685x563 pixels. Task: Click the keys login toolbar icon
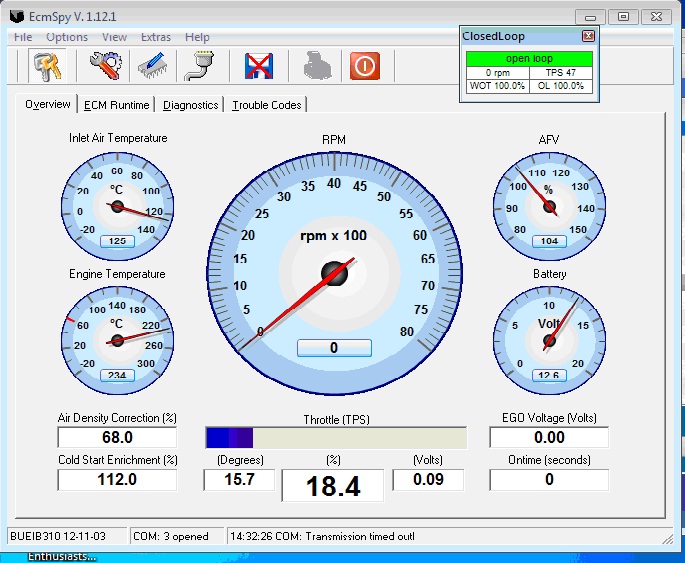click(48, 66)
